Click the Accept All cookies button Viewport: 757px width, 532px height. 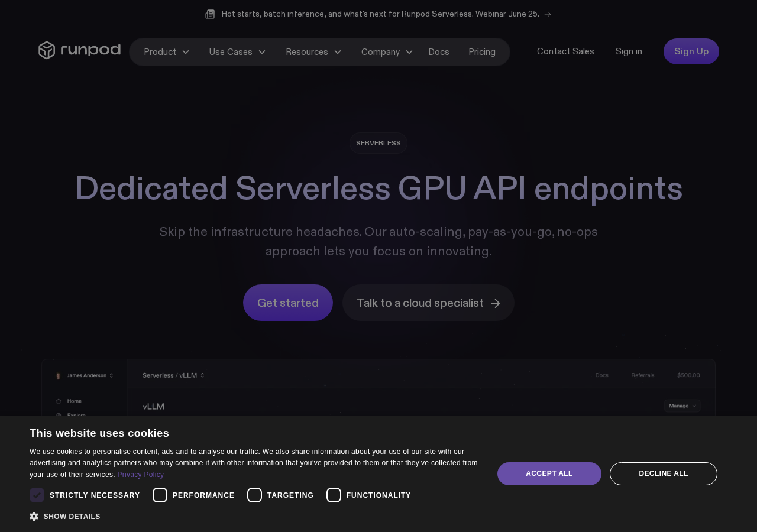tap(549, 473)
